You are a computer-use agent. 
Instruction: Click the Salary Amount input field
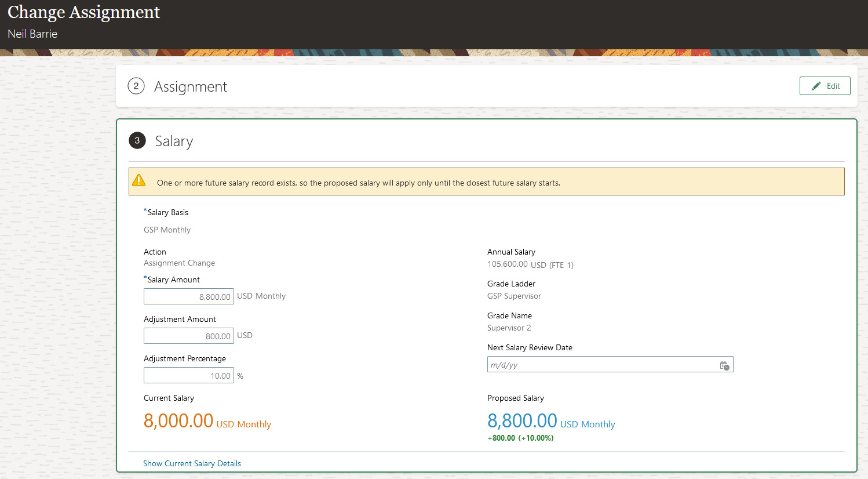[189, 296]
